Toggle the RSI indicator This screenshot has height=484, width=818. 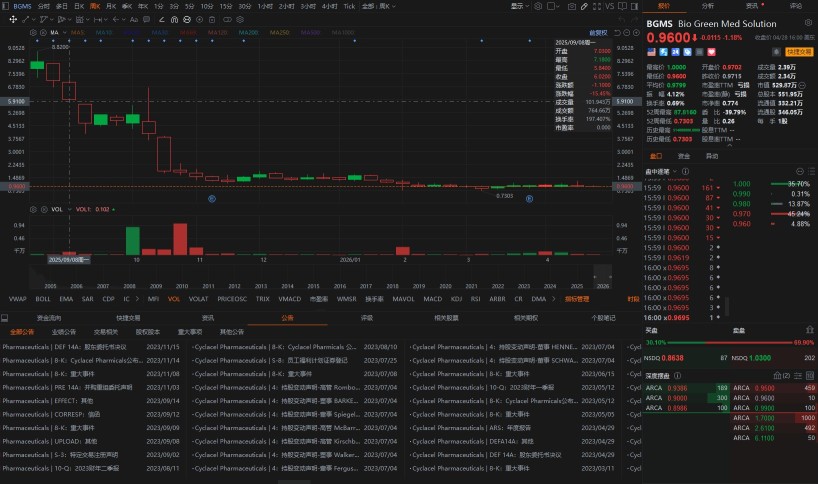(475, 299)
